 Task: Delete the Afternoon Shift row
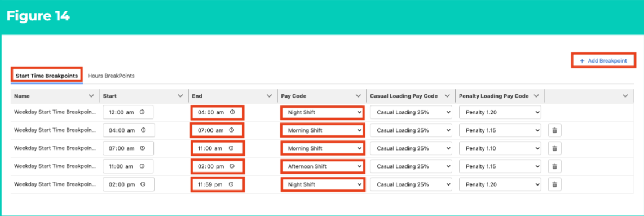point(554,166)
